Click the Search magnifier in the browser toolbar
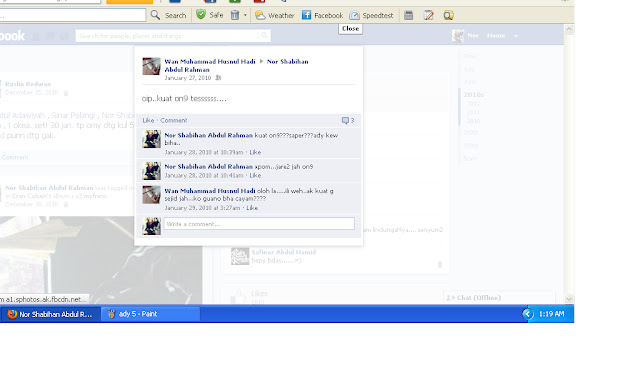640x375 pixels. [x=155, y=15]
